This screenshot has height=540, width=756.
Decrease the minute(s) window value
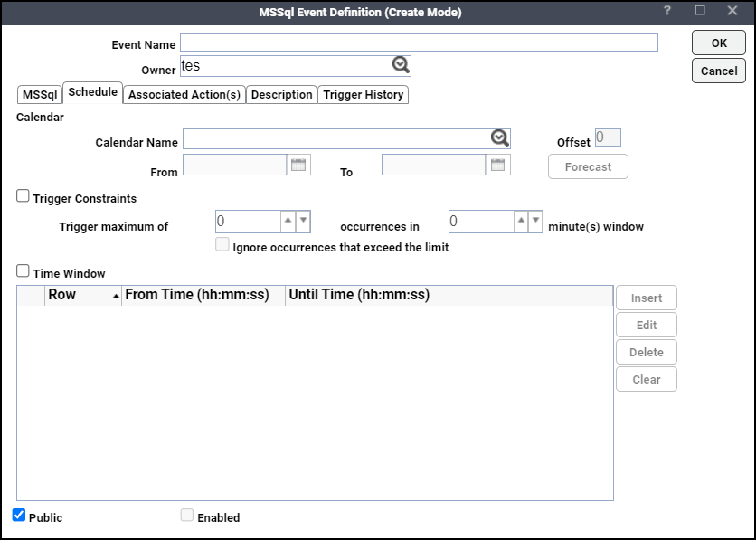(535, 222)
